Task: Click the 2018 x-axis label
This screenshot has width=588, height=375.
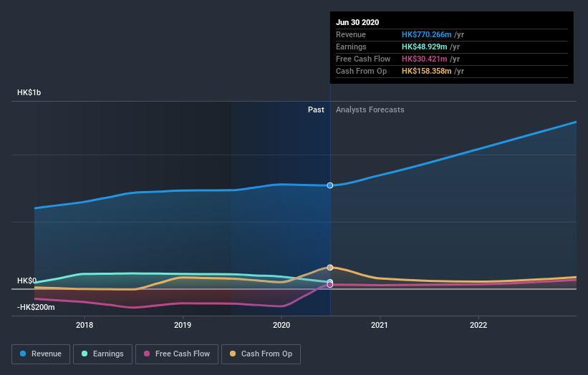Action: [x=85, y=325]
